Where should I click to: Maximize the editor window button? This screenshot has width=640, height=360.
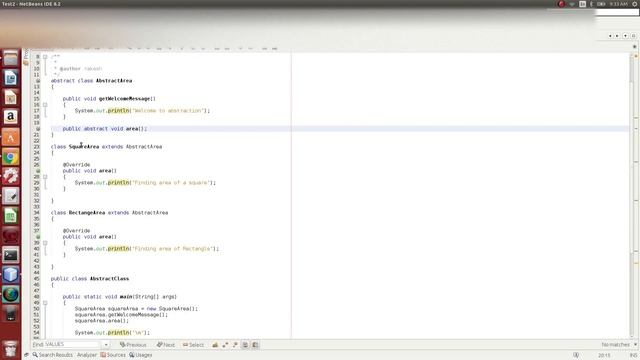[x=633, y=36]
